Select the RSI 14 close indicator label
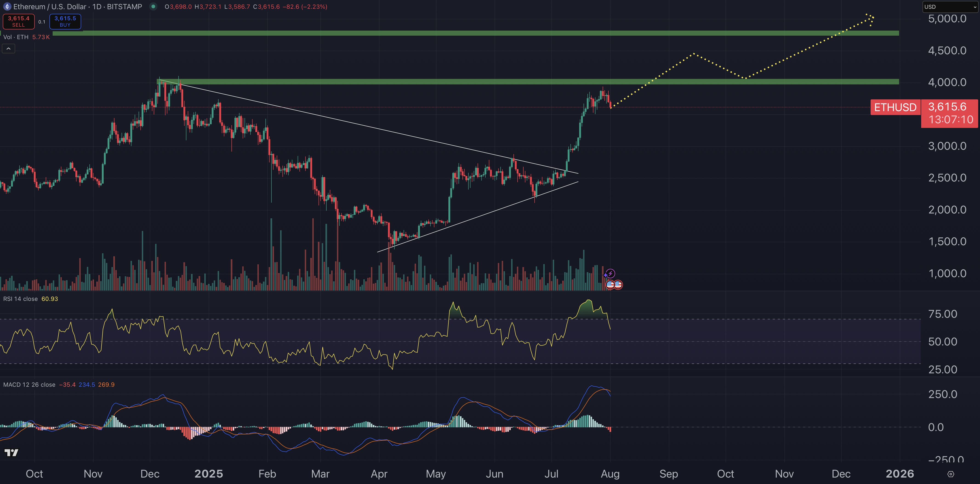 click(20, 299)
